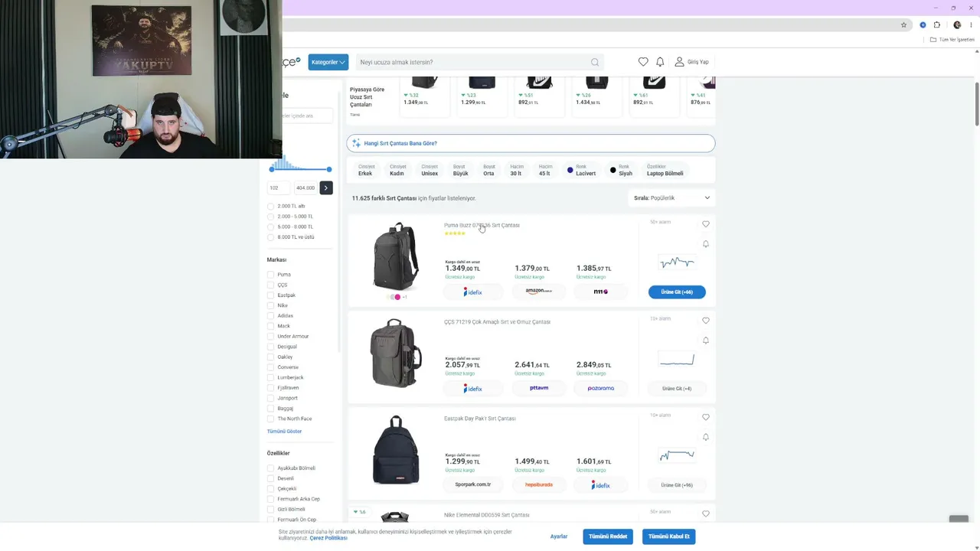
Task: Check the Puma brand checkbox
Action: click(270, 275)
